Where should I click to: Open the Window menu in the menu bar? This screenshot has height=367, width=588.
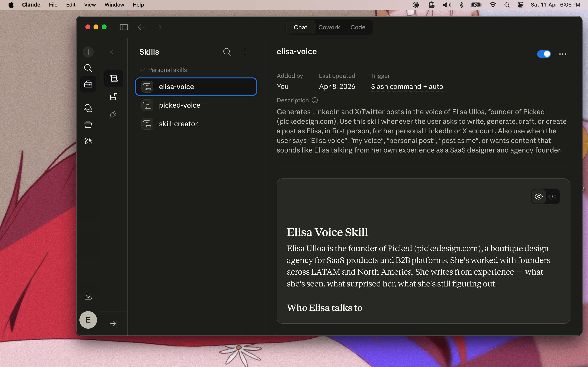(x=114, y=5)
